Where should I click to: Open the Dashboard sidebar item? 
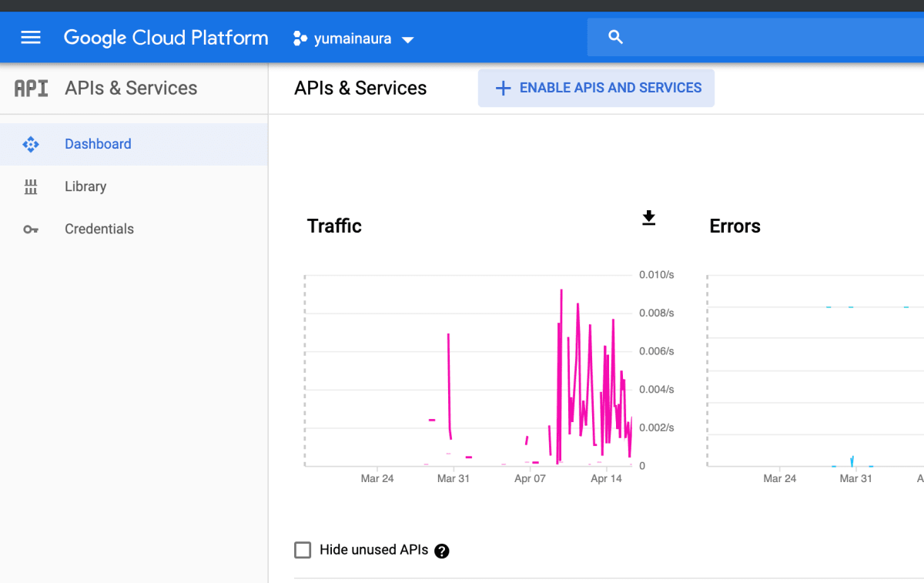pyautogui.click(x=134, y=144)
